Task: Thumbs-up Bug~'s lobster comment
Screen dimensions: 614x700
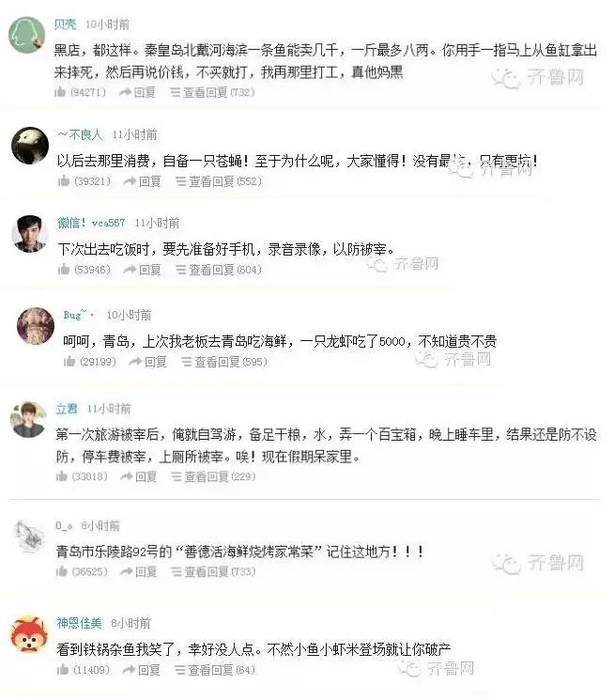Action: (69, 361)
